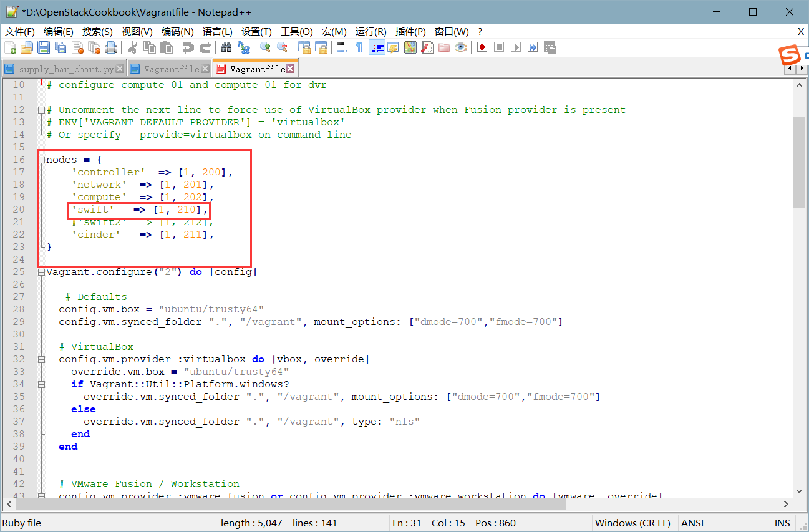Click Run Macro Multiple Times icon
809x532 pixels.
pyautogui.click(x=533, y=47)
